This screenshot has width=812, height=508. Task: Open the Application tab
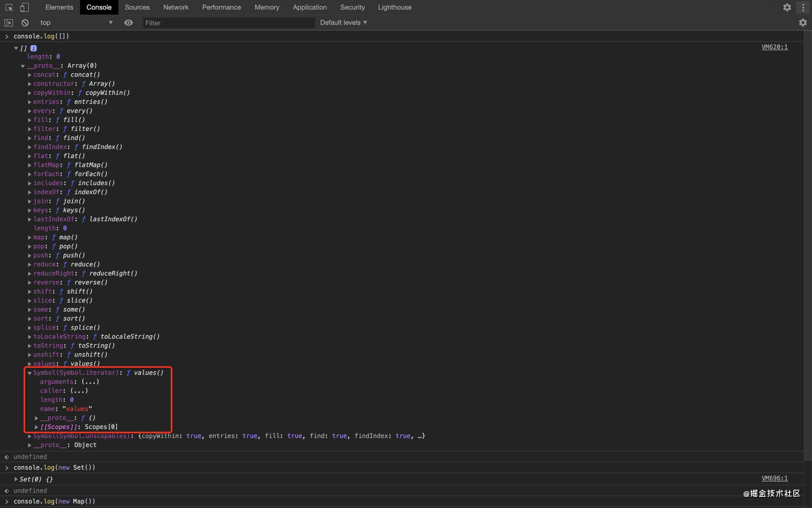310,7
